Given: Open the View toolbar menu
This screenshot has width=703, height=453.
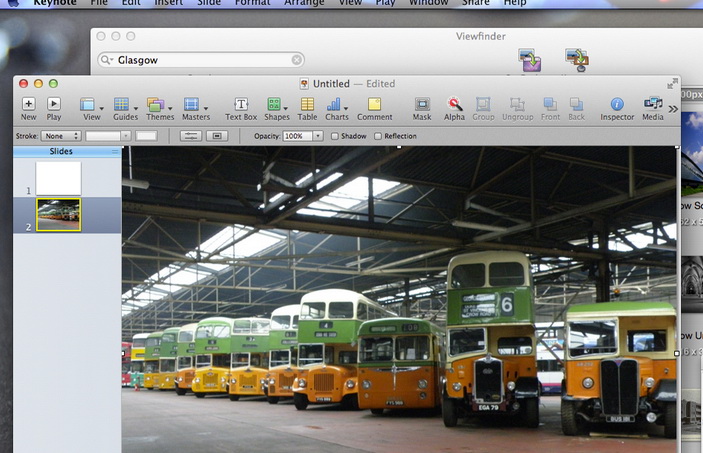Looking at the screenshot, I should tap(91, 109).
